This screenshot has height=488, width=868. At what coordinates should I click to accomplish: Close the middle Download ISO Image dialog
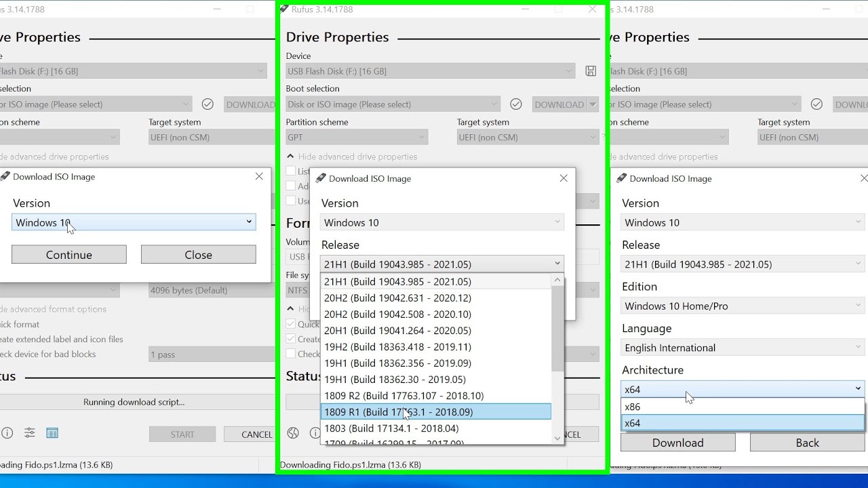pyautogui.click(x=564, y=178)
